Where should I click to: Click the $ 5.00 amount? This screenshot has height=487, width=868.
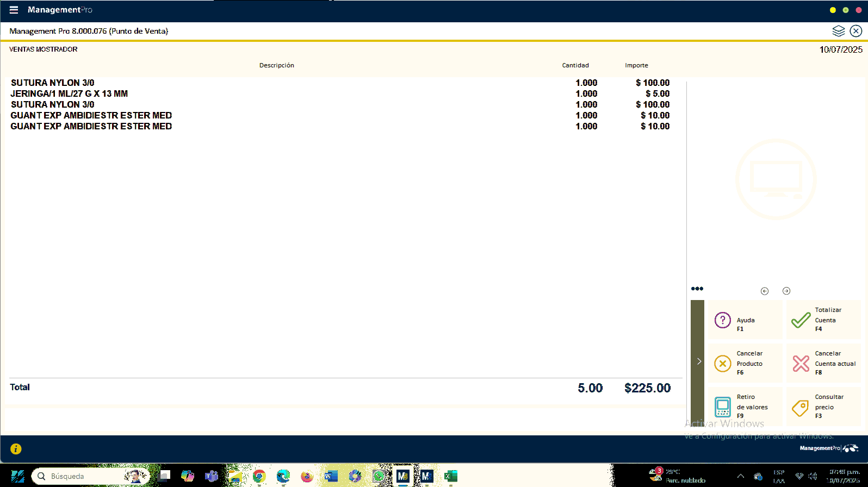tap(658, 93)
